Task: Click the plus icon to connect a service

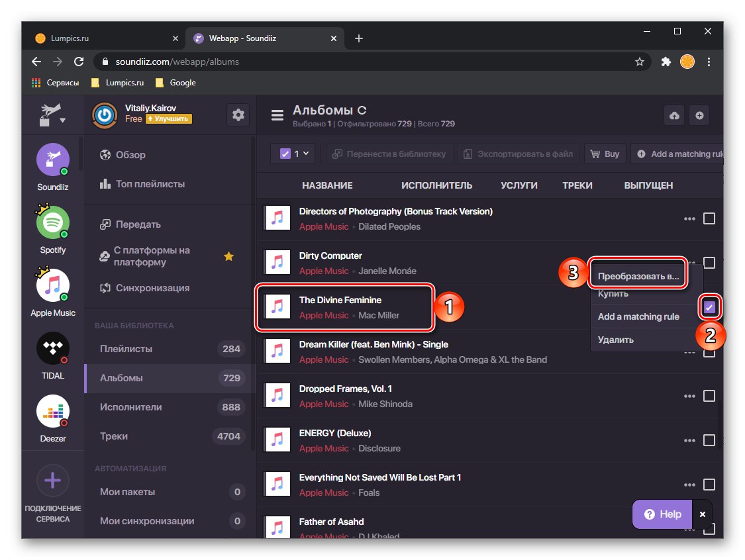Action: tap(53, 481)
